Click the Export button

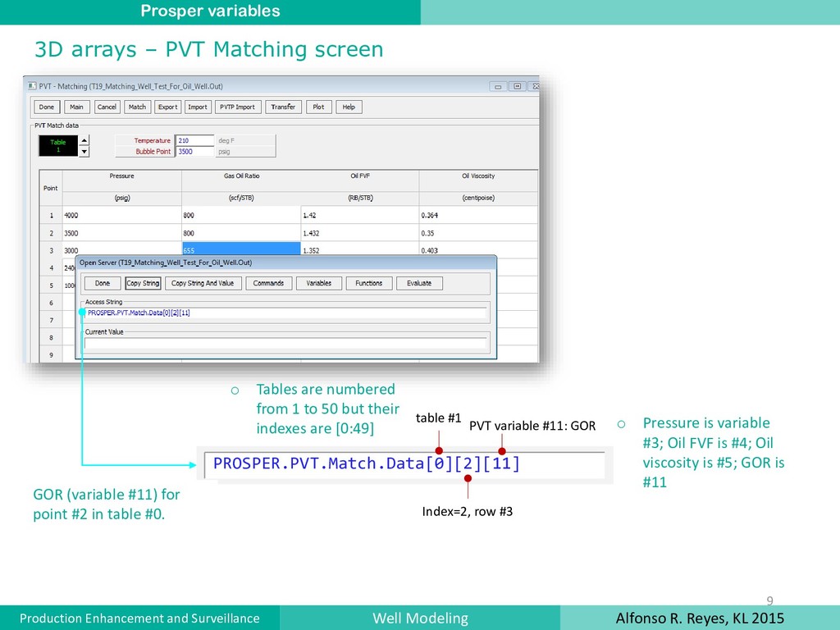tap(167, 107)
